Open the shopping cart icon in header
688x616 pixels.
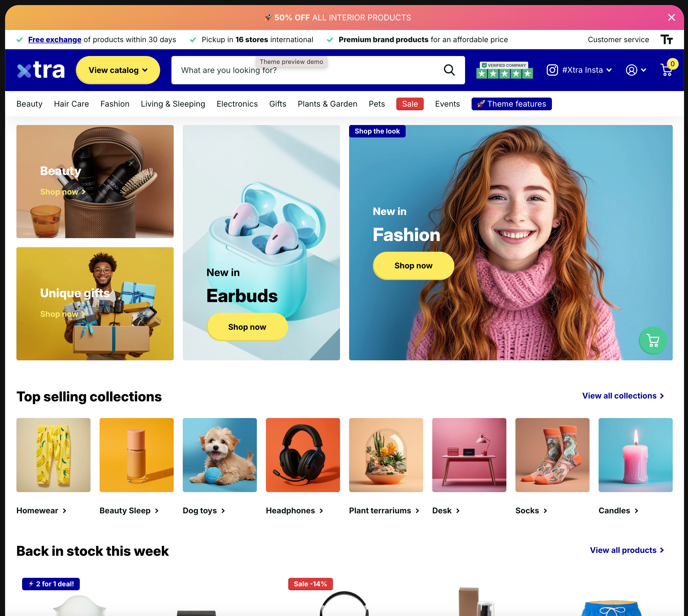pos(667,70)
